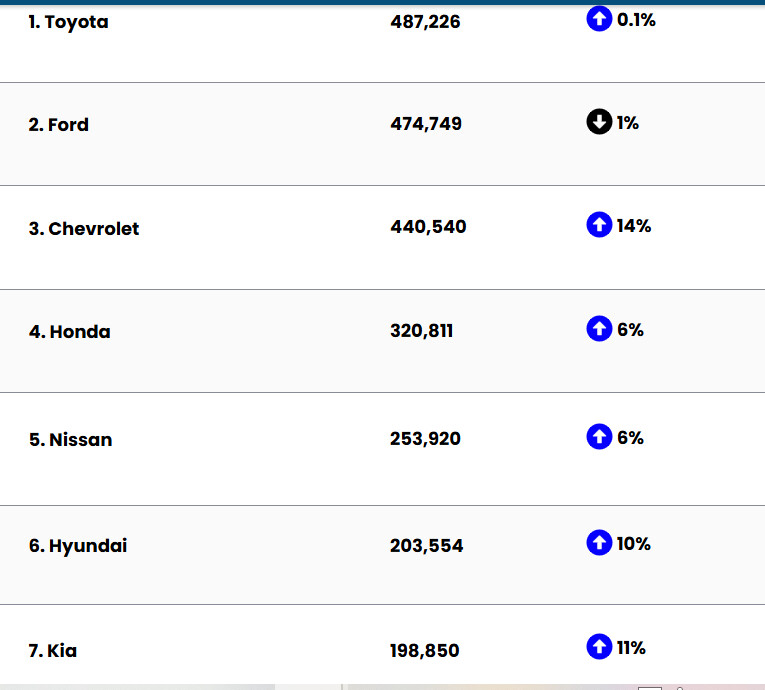Click Hyundai's sales figure 203,554

coord(426,546)
